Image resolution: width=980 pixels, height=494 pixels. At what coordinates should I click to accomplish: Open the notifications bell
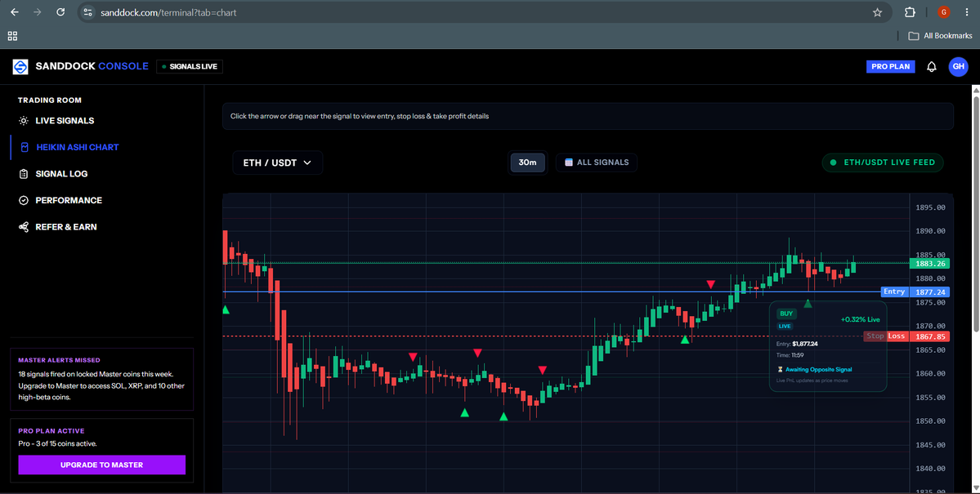pos(931,67)
